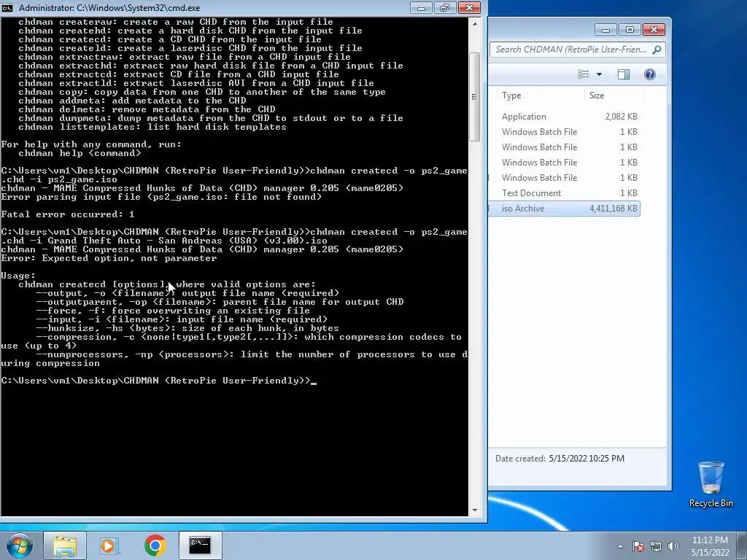This screenshot has height=560, width=747.
Task: Close the CHDMAN Explorer window
Action: click(x=654, y=29)
